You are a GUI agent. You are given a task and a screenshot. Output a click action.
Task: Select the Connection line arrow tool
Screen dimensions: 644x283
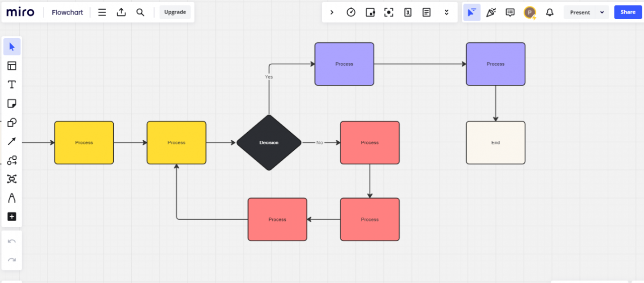[12, 141]
